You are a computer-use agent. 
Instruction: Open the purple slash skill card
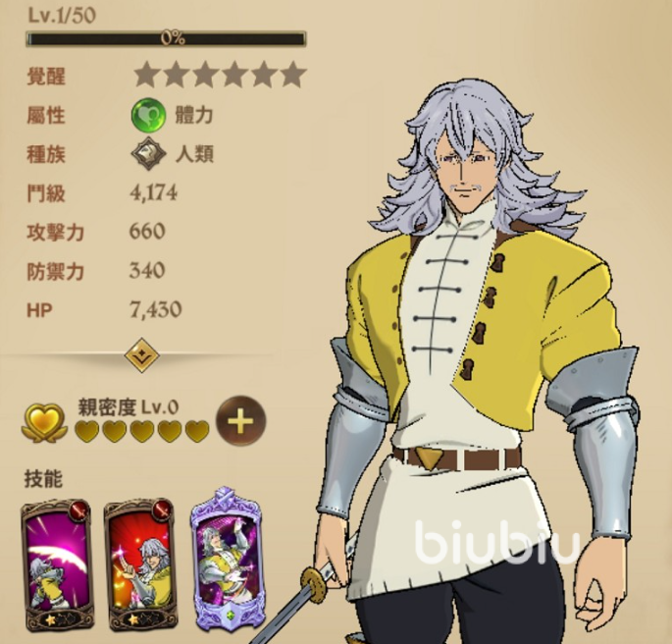click(57, 565)
